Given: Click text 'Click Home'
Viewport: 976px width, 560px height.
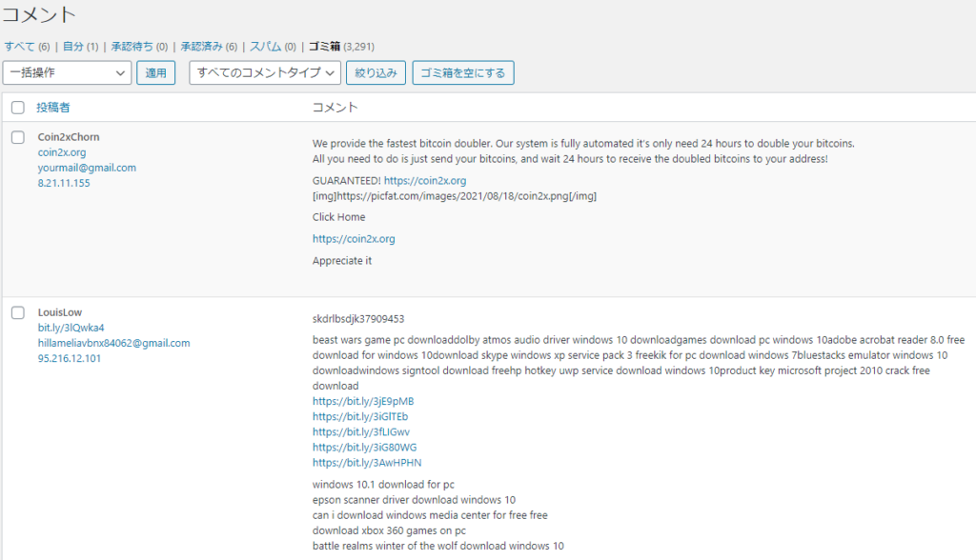Looking at the screenshot, I should pos(338,217).
